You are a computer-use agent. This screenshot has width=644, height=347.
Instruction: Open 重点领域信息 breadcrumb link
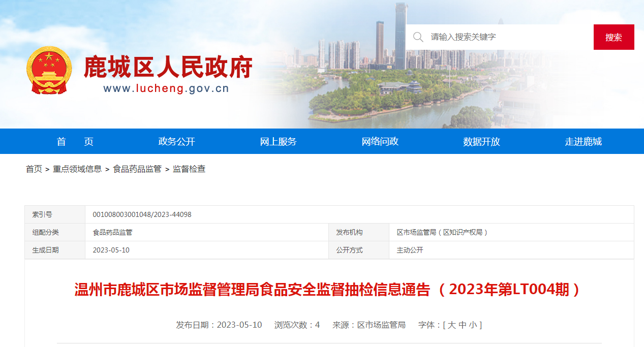pos(77,169)
